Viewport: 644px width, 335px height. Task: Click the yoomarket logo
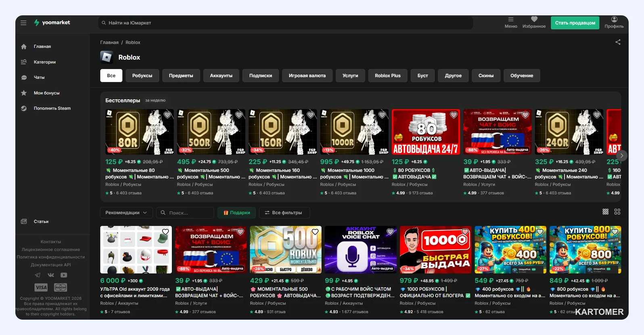pyautogui.click(x=52, y=23)
